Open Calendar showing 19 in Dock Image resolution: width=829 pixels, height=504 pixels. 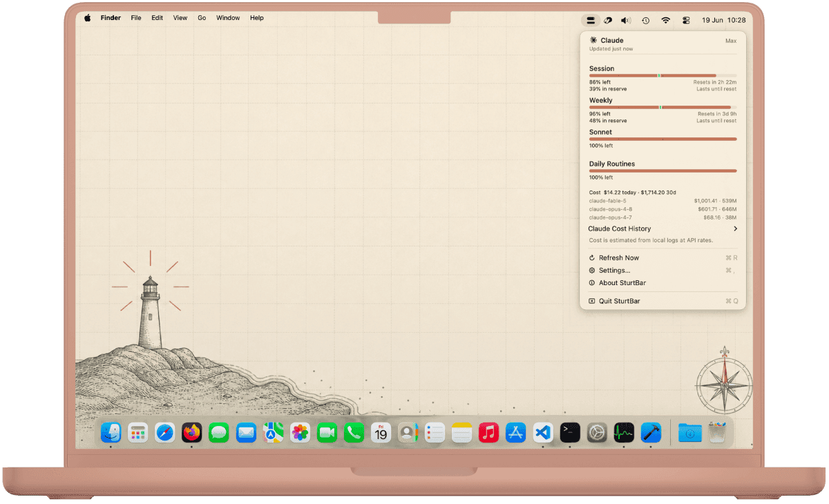(381, 433)
